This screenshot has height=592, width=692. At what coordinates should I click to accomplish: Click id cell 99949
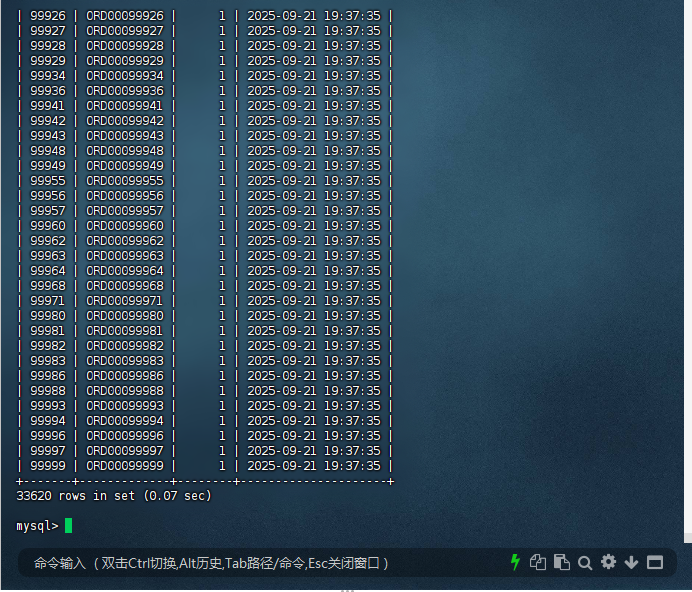(48, 166)
